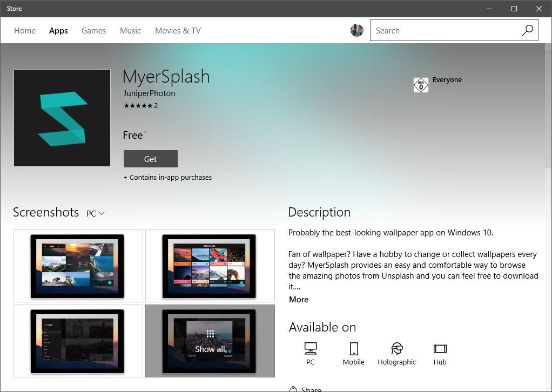Click the MyerSplash app title
The image size is (552, 392).
click(x=166, y=77)
